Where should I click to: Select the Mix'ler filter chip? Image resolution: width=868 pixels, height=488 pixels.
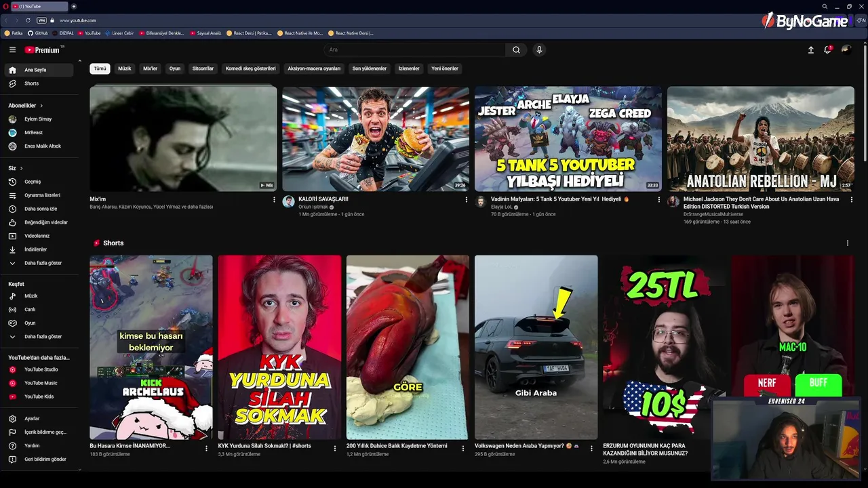click(x=150, y=68)
